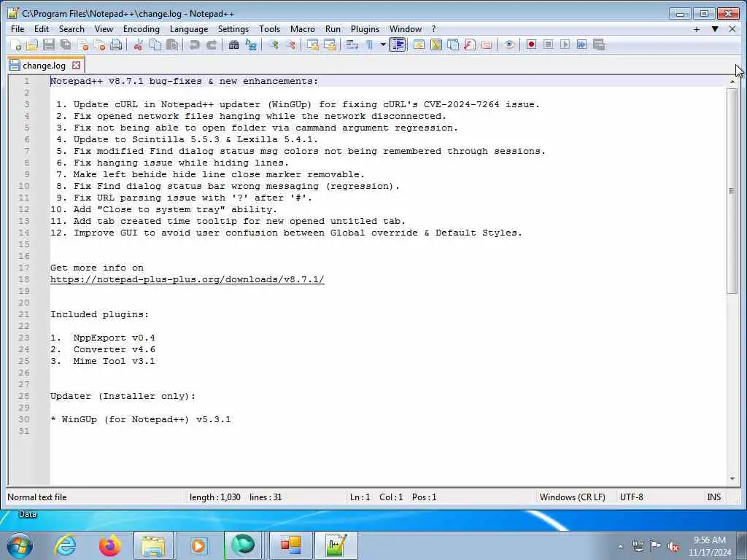
Task: Open the Replace dialog icon
Action: [x=251, y=44]
